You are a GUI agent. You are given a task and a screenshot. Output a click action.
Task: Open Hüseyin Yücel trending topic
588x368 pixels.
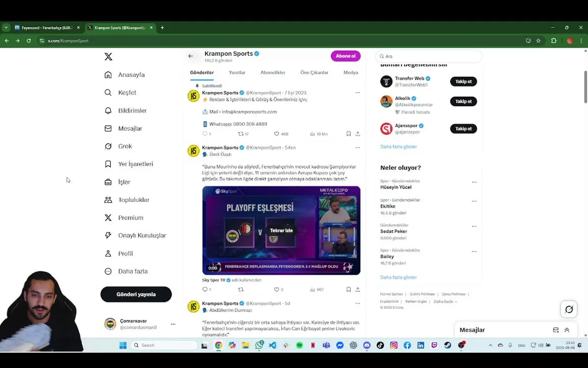click(x=396, y=188)
